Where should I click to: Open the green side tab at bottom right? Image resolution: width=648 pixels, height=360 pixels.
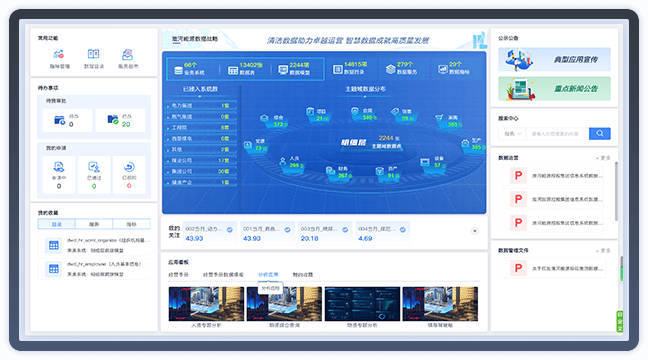click(619, 321)
